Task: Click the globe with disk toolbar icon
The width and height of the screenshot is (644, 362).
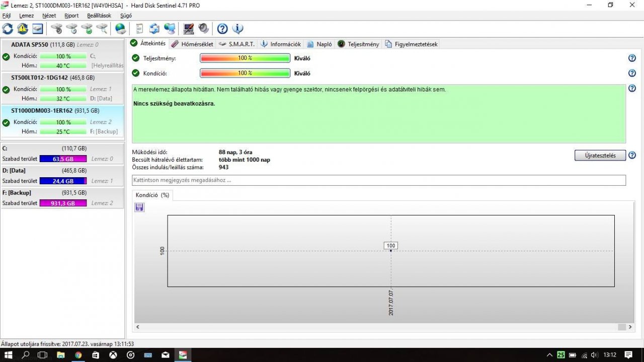Action: 121,29
